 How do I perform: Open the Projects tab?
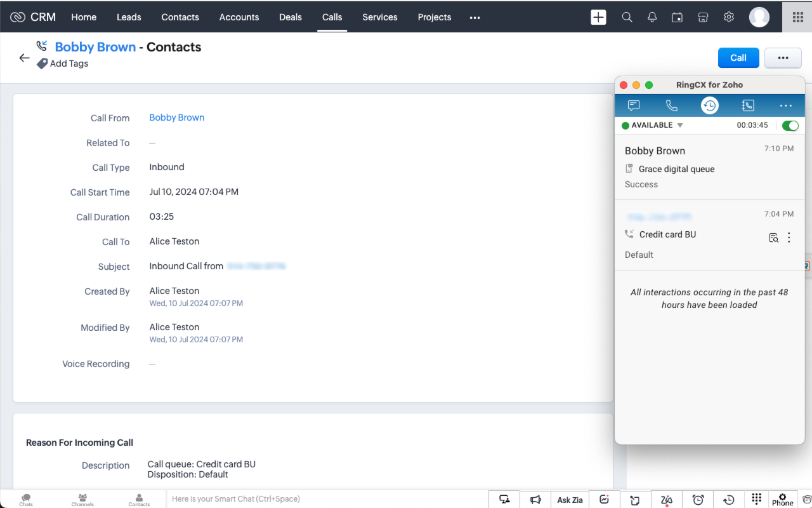(x=435, y=17)
